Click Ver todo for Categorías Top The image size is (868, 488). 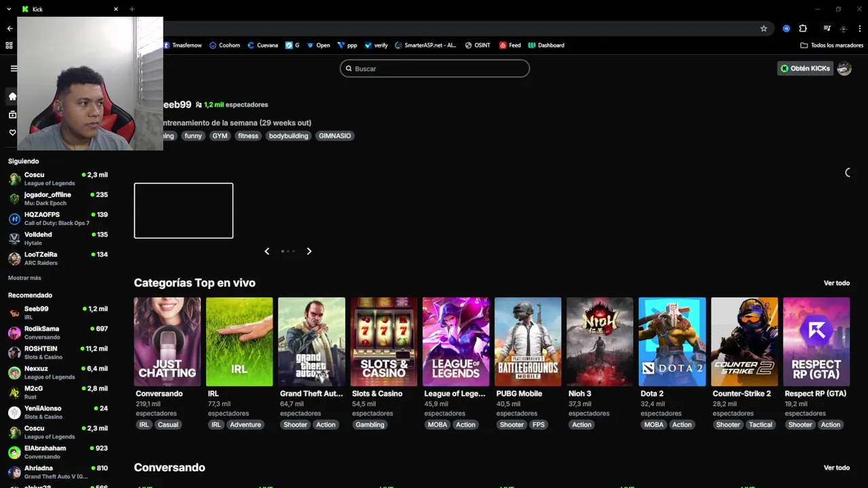pos(837,283)
